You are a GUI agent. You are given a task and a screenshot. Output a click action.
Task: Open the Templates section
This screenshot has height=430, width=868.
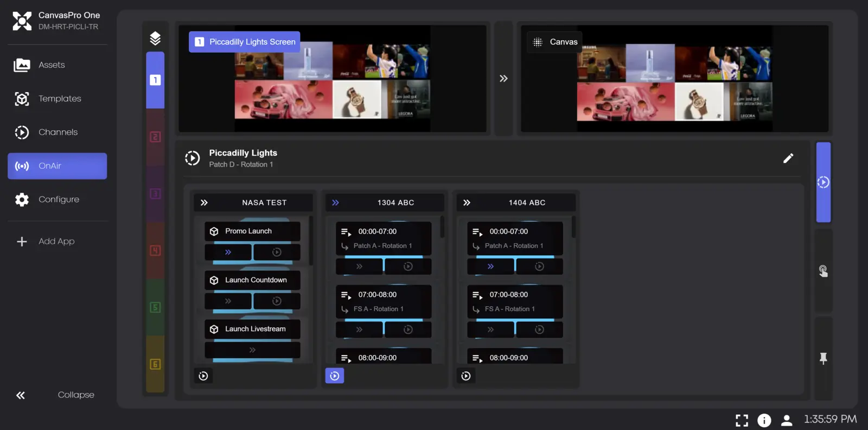coord(57,99)
